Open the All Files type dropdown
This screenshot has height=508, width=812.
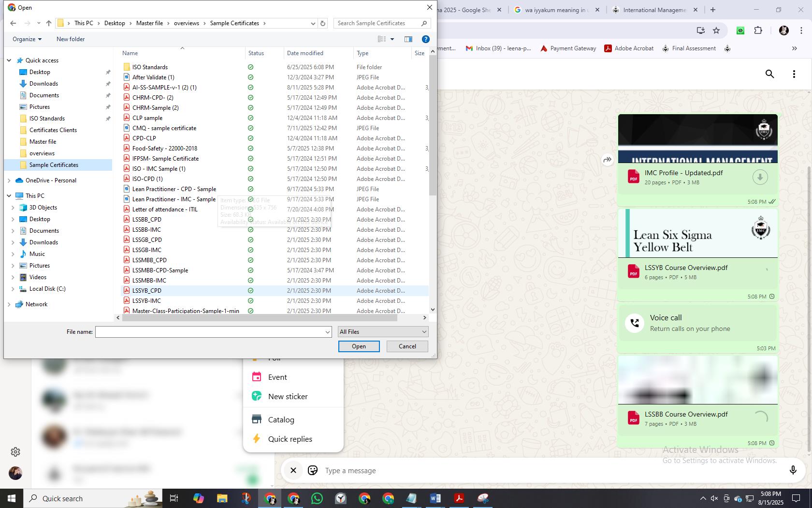[383, 332]
